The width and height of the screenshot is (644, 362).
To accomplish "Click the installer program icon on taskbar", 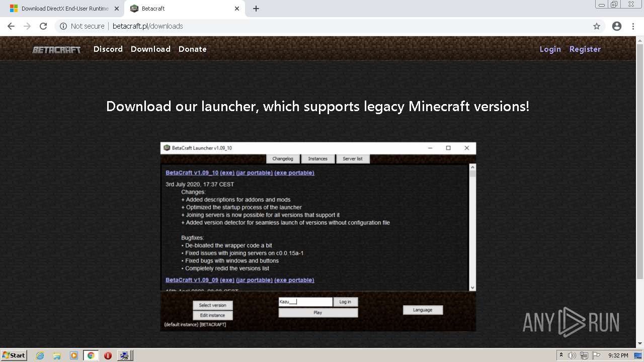I will (124, 355).
